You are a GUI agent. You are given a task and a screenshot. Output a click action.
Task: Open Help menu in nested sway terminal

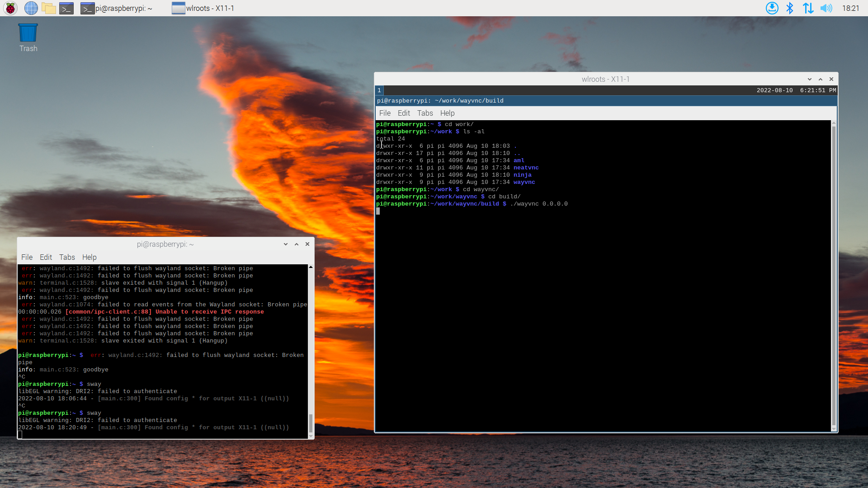click(x=447, y=113)
